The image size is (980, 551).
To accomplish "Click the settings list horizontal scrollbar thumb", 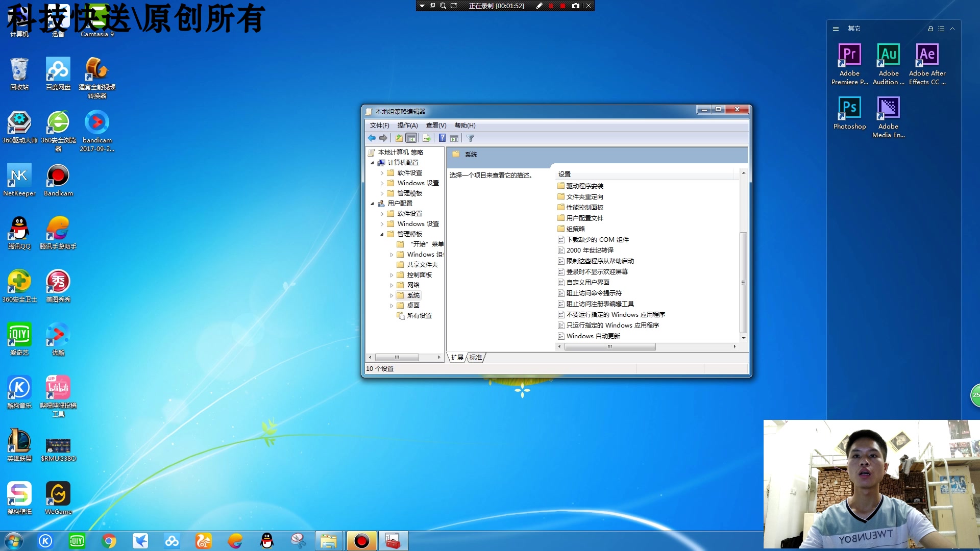I will coord(610,347).
